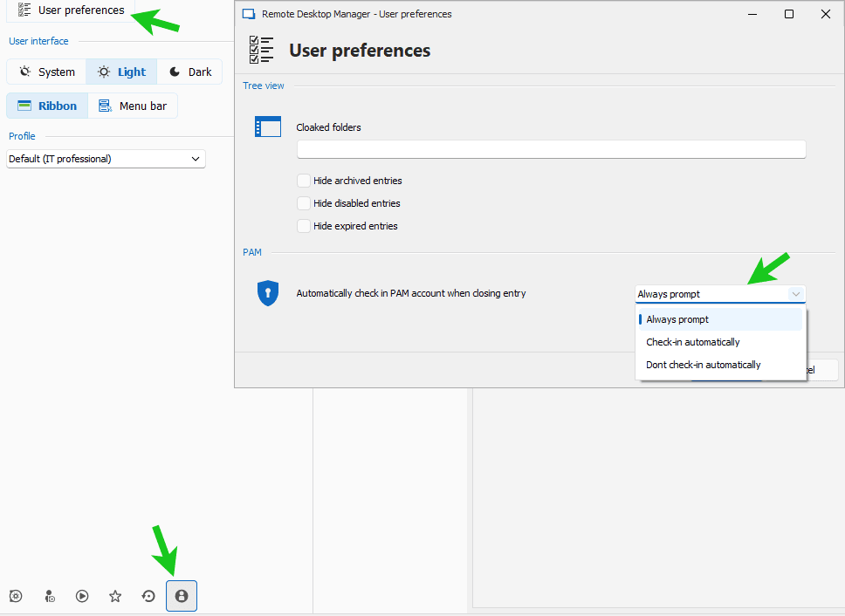The width and height of the screenshot is (845, 616).
Task: Click the Cloaked folders icon
Action: [x=268, y=127]
